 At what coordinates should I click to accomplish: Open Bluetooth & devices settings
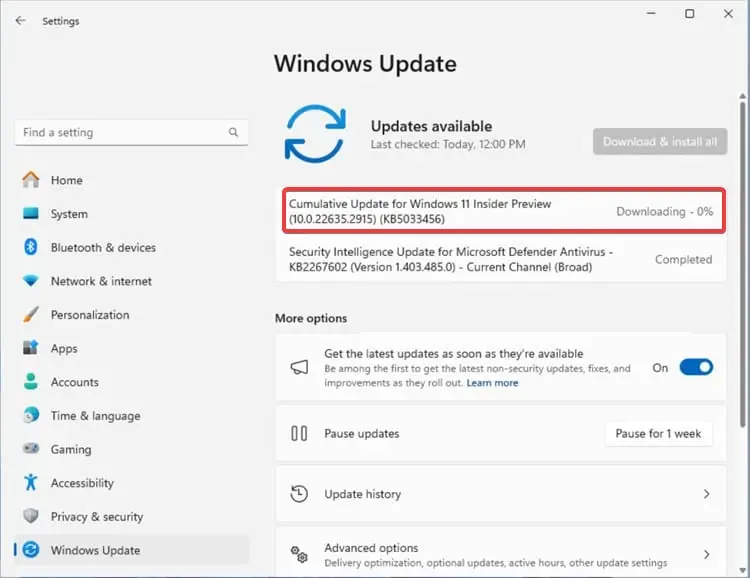point(131,247)
